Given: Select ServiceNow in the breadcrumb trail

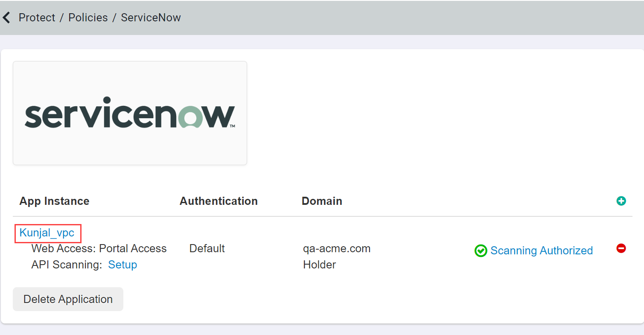Looking at the screenshot, I should [x=150, y=17].
